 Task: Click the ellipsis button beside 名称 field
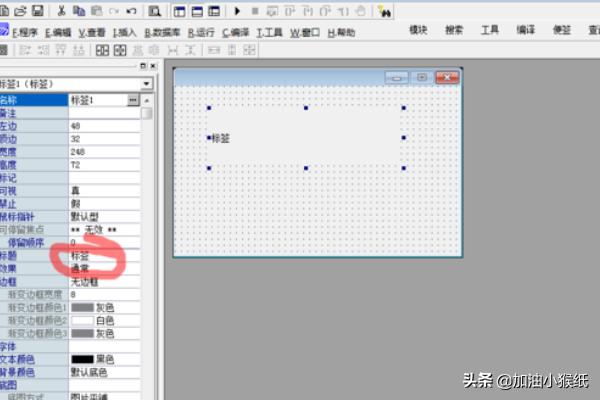[133, 100]
